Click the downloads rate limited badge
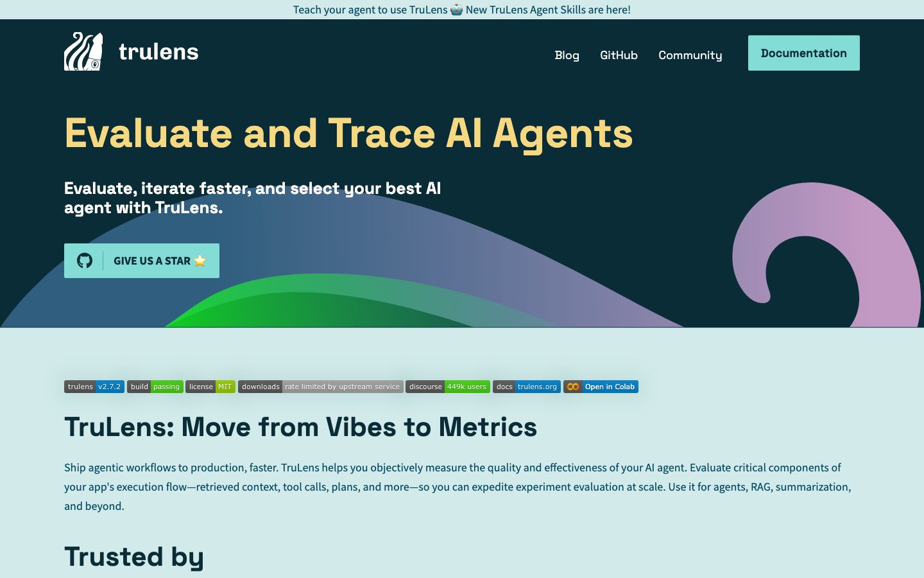This screenshot has width=924, height=578. [320, 387]
